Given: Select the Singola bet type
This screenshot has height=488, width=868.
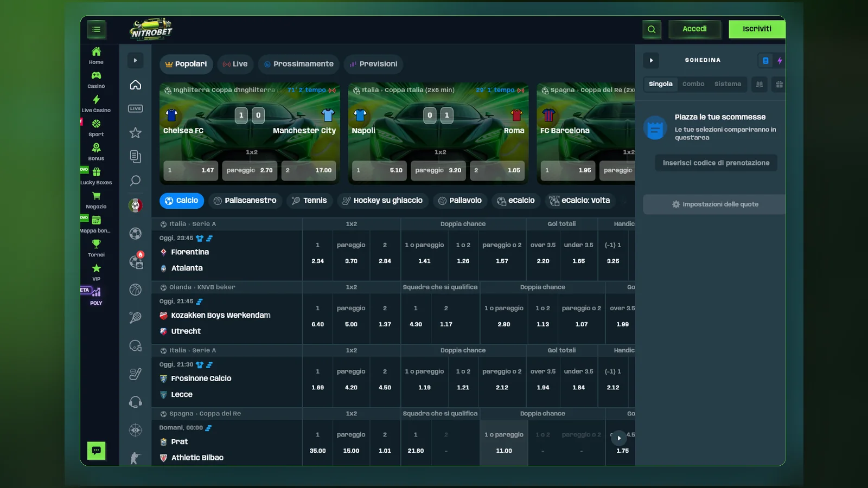Looking at the screenshot, I should click(660, 84).
